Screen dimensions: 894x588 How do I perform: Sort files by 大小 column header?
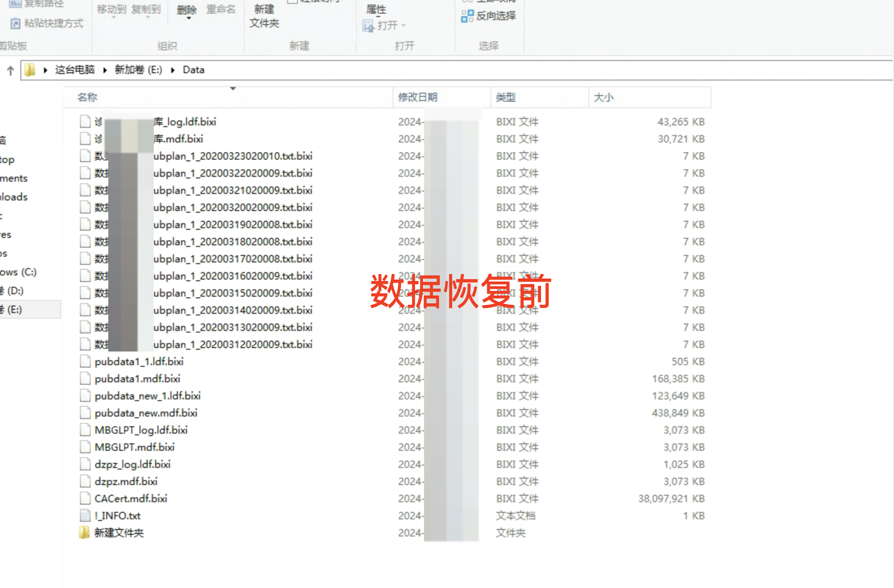tap(603, 97)
